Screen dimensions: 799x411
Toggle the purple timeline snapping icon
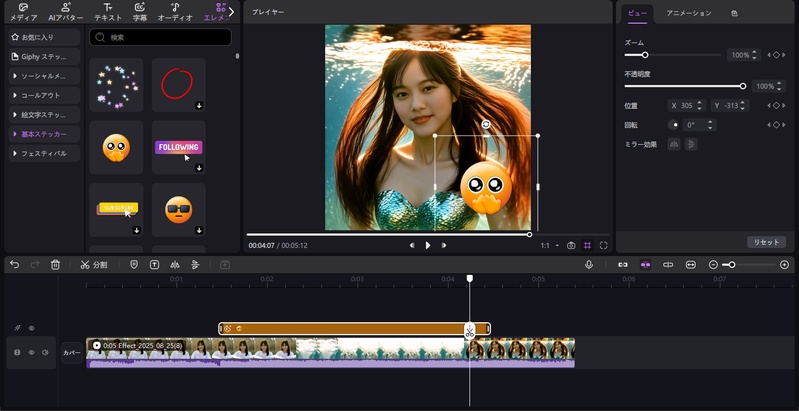(x=646, y=265)
